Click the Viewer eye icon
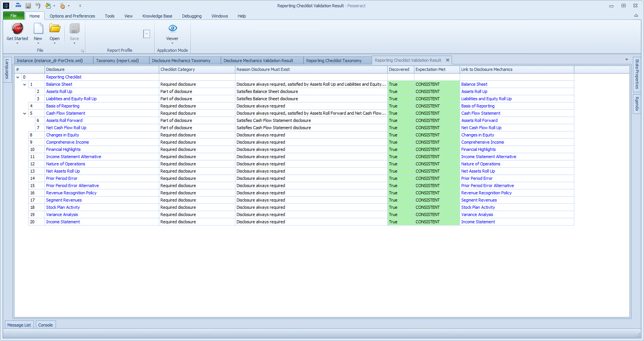The height and width of the screenshot is (341, 644). point(173,28)
